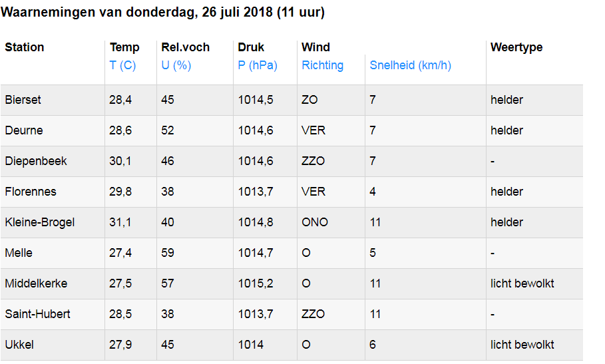Select the Bierset station row
Screen dimensions: 605x364
(23, 100)
